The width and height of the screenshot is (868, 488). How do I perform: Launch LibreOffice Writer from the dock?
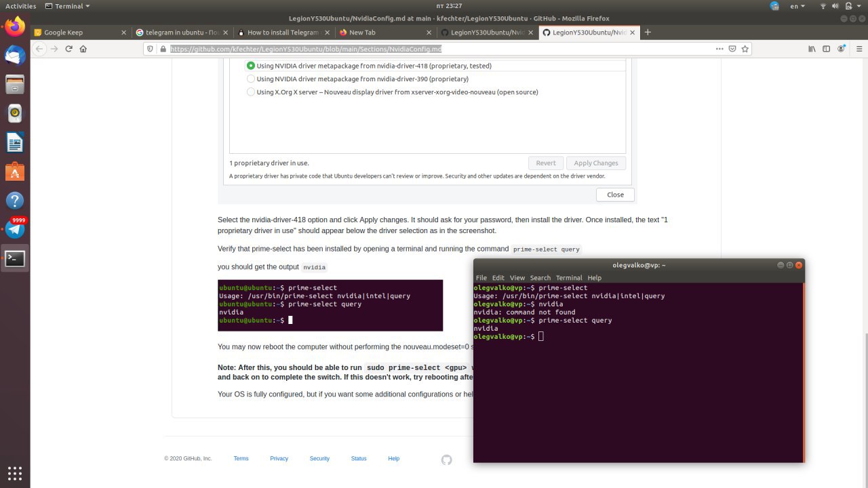[x=15, y=142]
